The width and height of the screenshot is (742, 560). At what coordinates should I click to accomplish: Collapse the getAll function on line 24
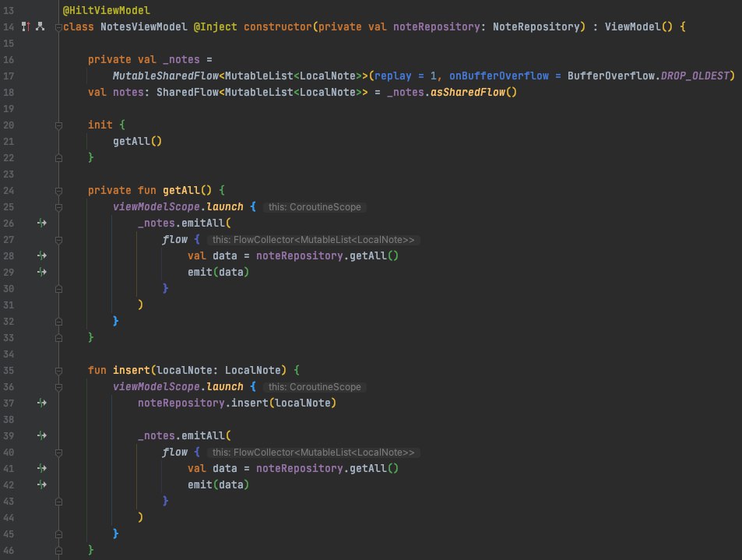(x=58, y=191)
